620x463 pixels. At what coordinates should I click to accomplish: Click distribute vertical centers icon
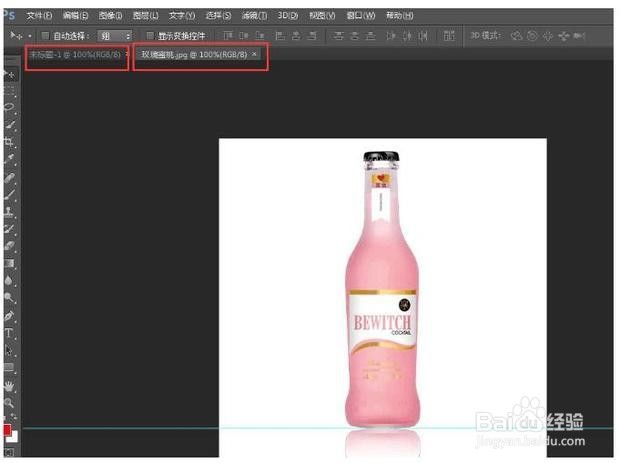(x=354, y=36)
